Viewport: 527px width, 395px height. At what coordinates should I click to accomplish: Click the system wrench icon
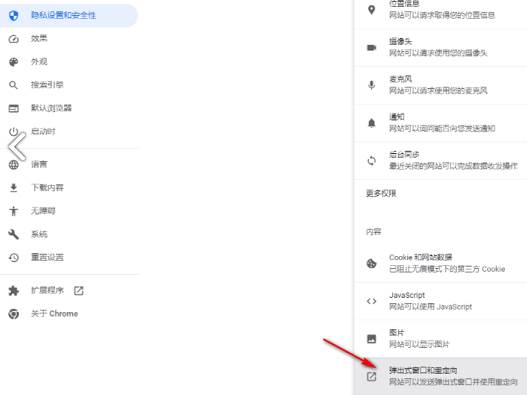pos(13,234)
